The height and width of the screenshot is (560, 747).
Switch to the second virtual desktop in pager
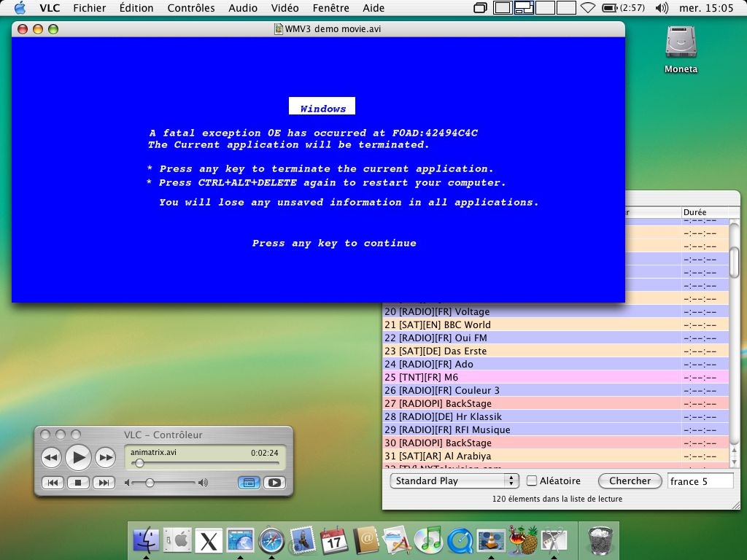point(524,7)
